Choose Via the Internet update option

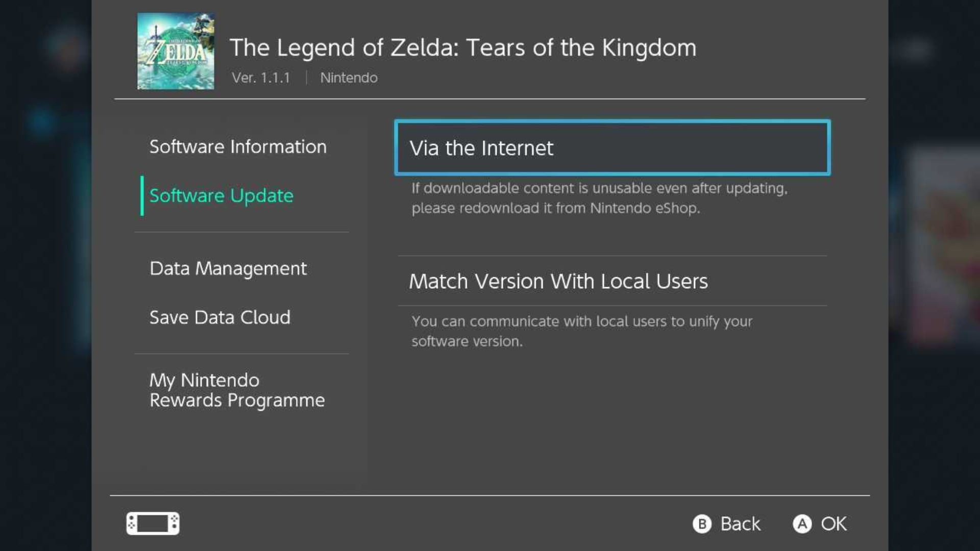(612, 148)
